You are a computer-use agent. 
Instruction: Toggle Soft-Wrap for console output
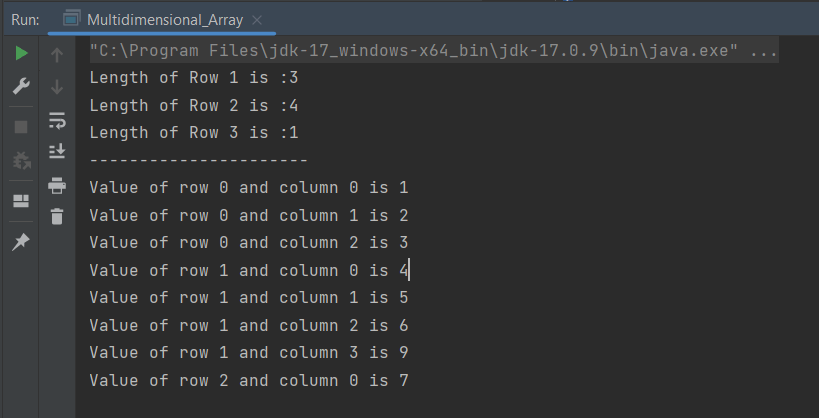pyautogui.click(x=57, y=121)
